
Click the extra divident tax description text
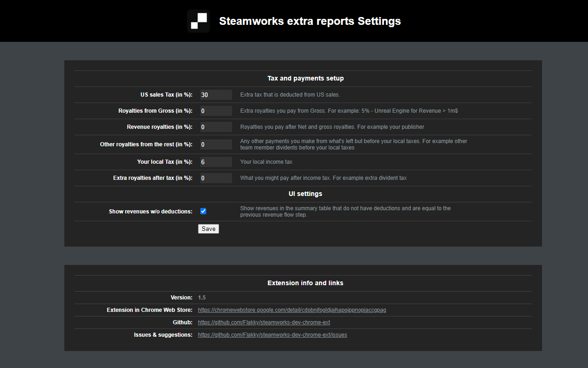coord(323,178)
